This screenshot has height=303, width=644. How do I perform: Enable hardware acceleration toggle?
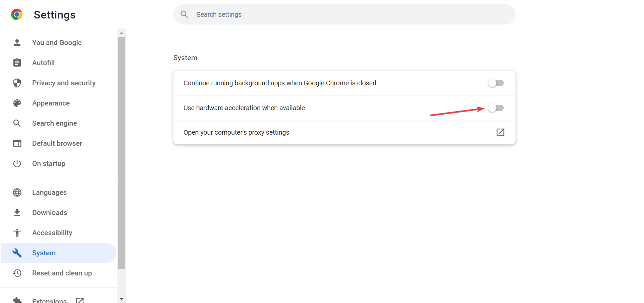496,108
